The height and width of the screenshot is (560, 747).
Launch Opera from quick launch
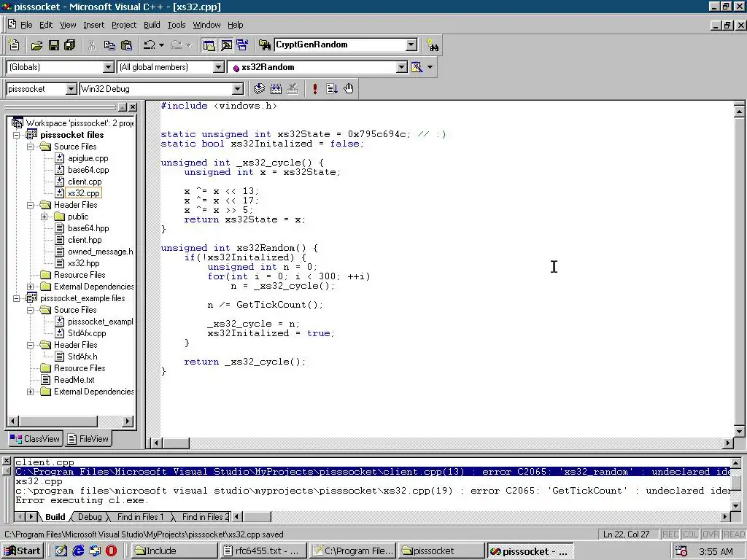[x=111, y=551]
